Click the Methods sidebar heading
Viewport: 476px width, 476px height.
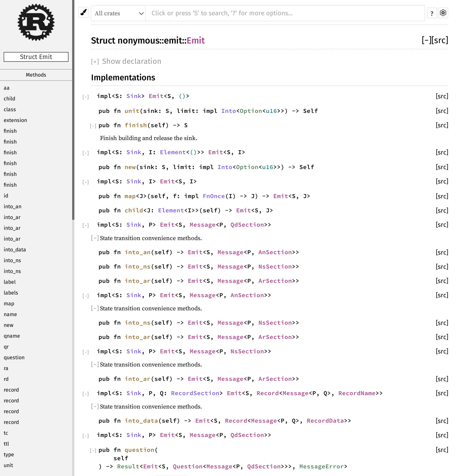coord(36,75)
